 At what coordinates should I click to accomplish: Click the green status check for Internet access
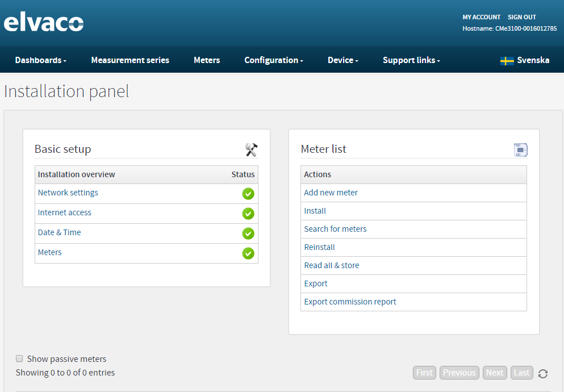pyautogui.click(x=248, y=214)
